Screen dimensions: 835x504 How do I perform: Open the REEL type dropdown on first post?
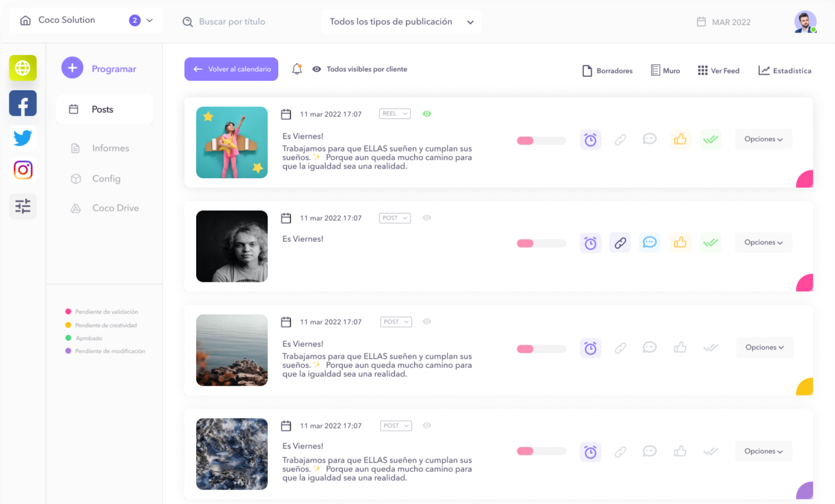[x=395, y=114]
